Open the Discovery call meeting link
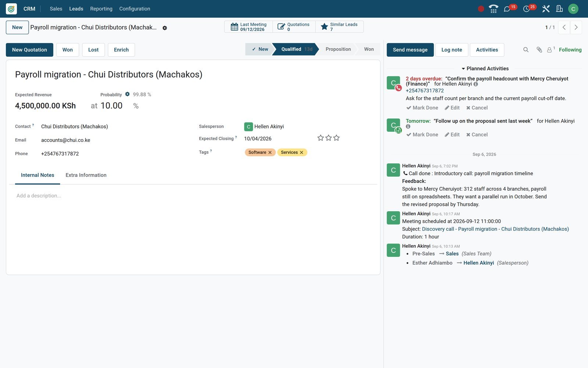 pos(495,229)
